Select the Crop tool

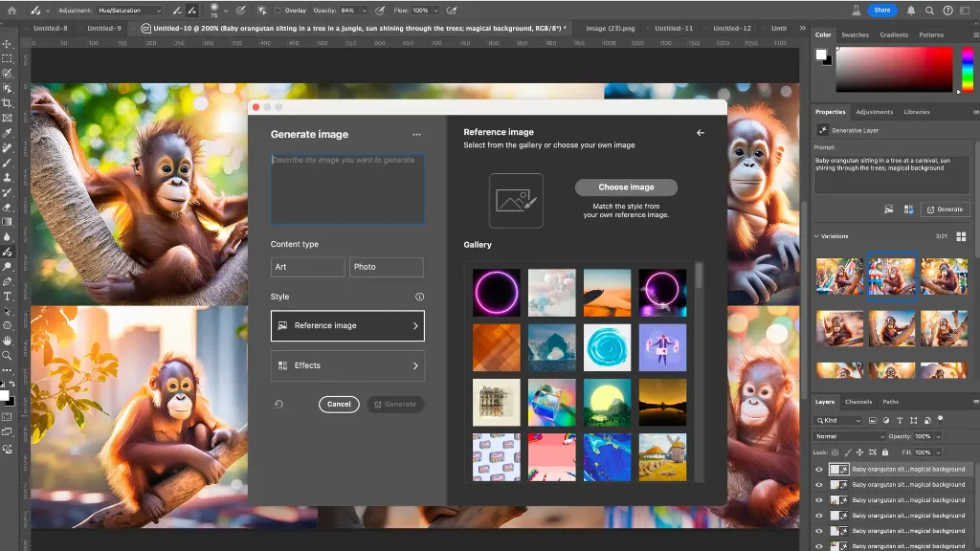[7, 103]
